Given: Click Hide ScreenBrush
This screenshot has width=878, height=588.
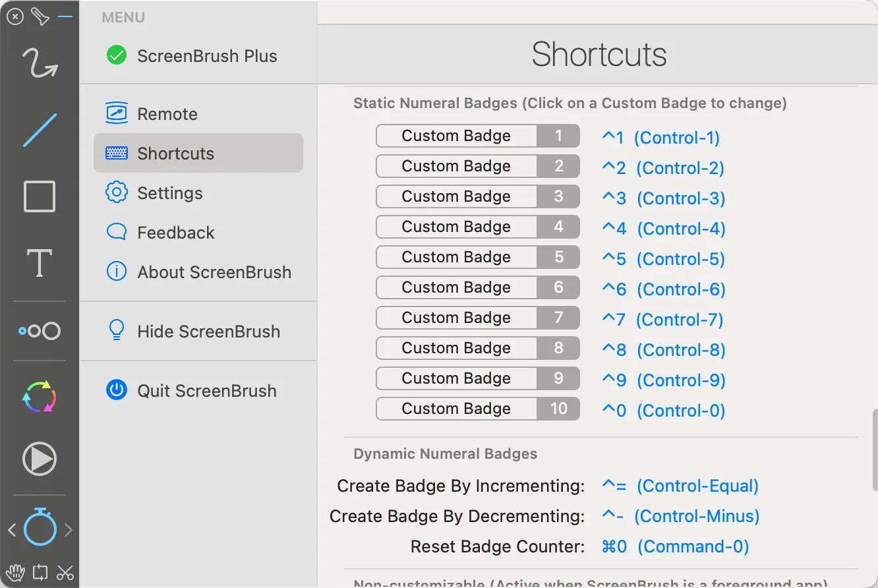Looking at the screenshot, I should (x=198, y=332).
